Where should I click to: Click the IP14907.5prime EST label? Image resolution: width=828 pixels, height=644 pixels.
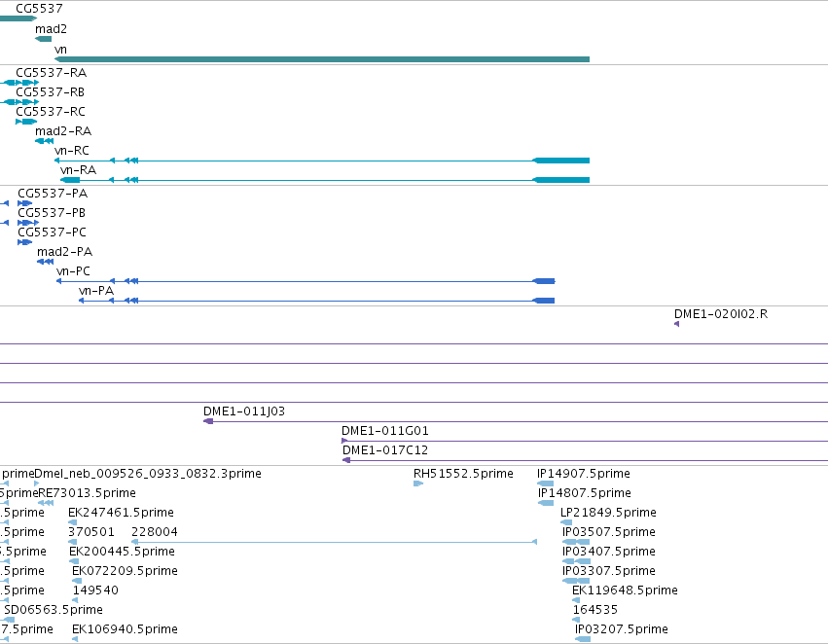point(584,474)
